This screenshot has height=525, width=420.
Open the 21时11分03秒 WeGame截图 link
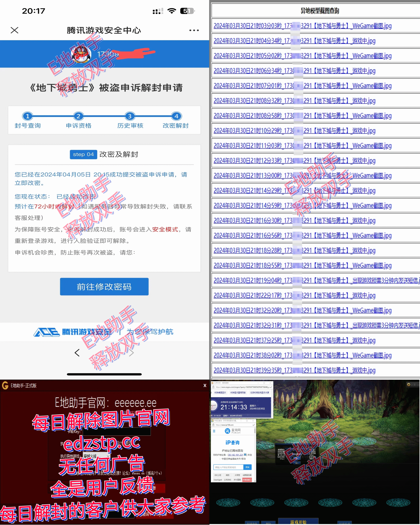click(302, 146)
